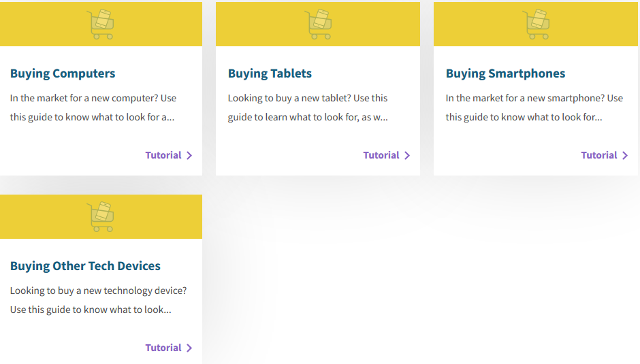Open the Buying Smartphones title link
The width and height of the screenshot is (640, 364).
point(505,73)
